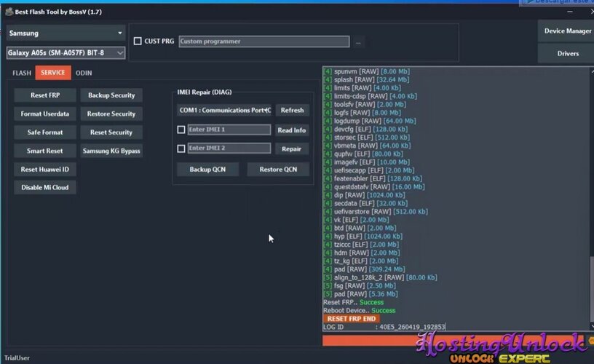The height and width of the screenshot is (364, 594).
Task: Click the Backup Security button
Action: (111, 95)
